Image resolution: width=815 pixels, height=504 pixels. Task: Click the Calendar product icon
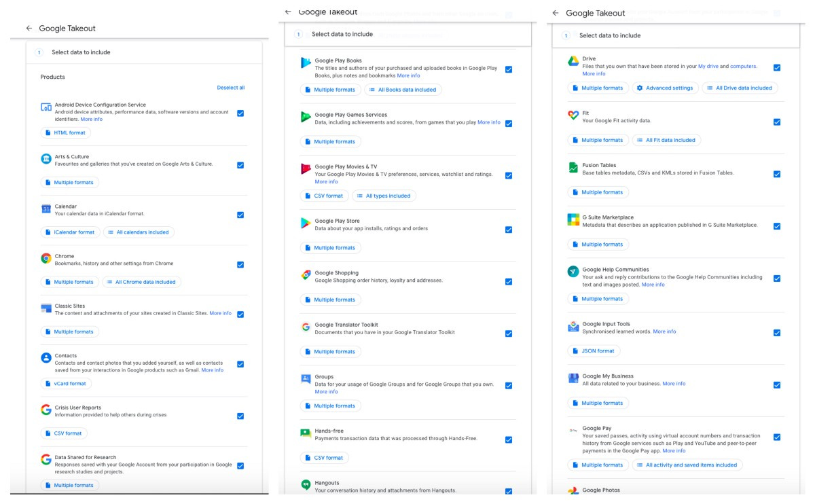coord(46,209)
